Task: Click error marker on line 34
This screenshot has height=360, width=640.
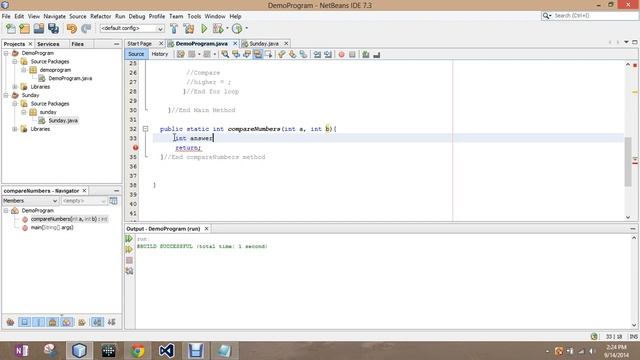Action: 136,147
